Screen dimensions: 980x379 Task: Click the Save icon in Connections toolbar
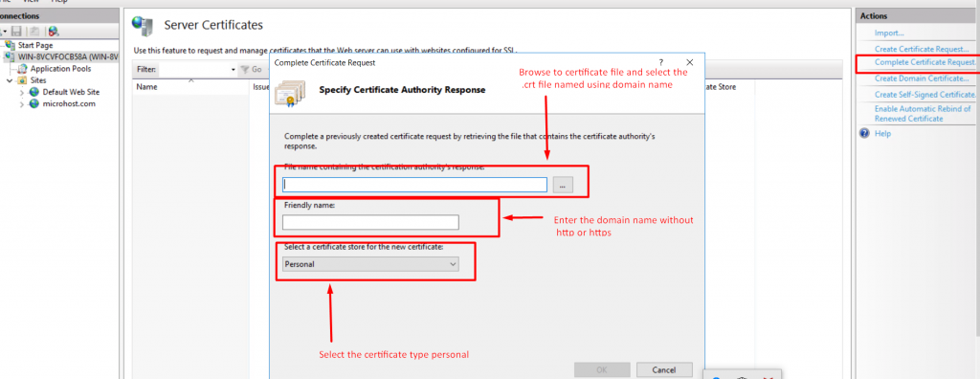coord(17,32)
